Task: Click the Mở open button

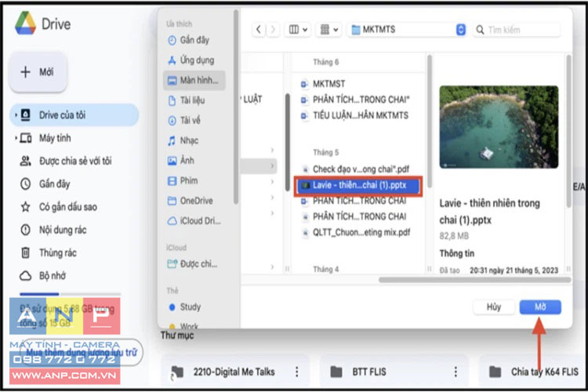Action: (x=540, y=307)
